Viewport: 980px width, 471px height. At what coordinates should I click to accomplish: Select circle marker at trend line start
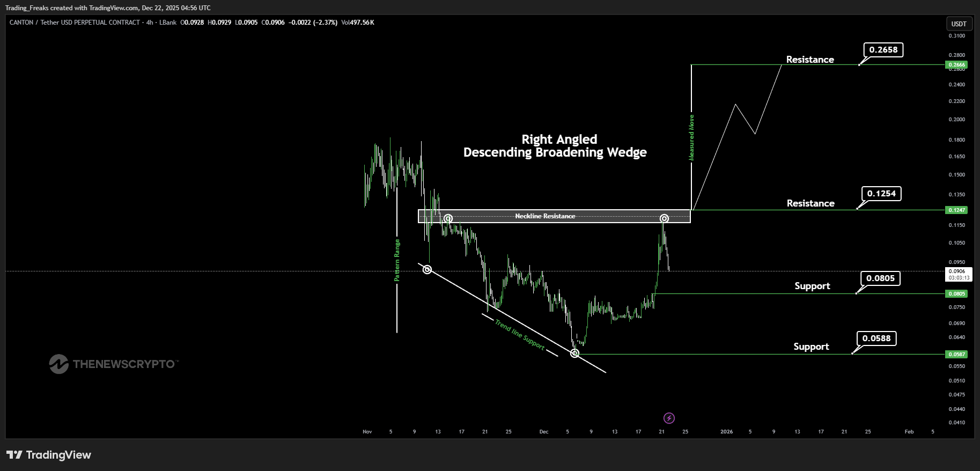(427, 269)
